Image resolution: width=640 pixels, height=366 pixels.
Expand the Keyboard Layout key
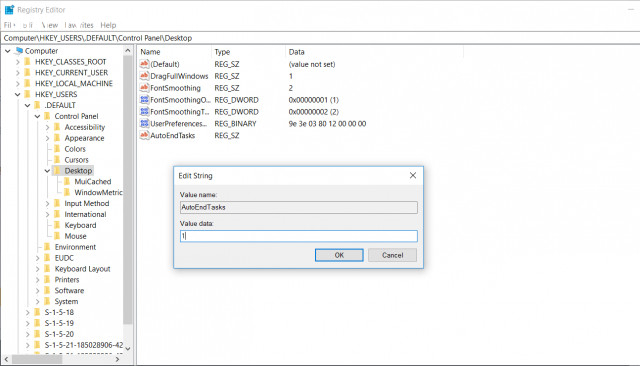[x=37, y=269]
